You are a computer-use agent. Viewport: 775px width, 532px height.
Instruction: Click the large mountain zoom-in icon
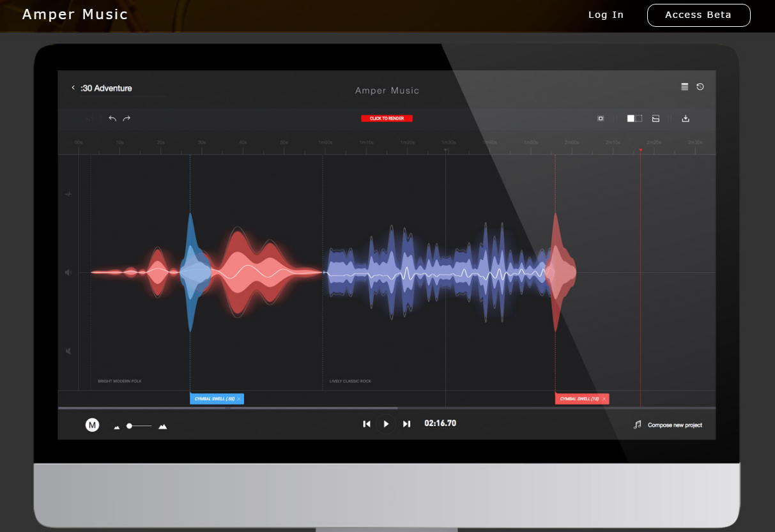click(162, 426)
